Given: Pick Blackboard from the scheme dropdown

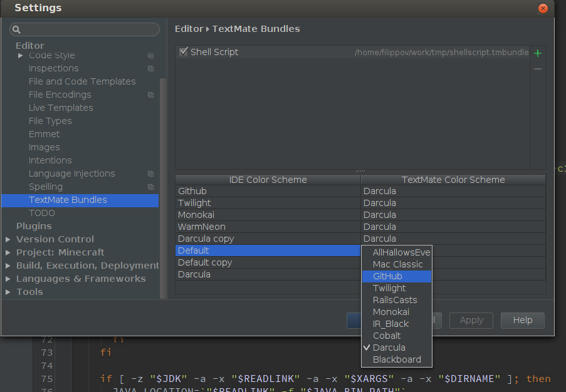Looking at the screenshot, I should [397, 359].
